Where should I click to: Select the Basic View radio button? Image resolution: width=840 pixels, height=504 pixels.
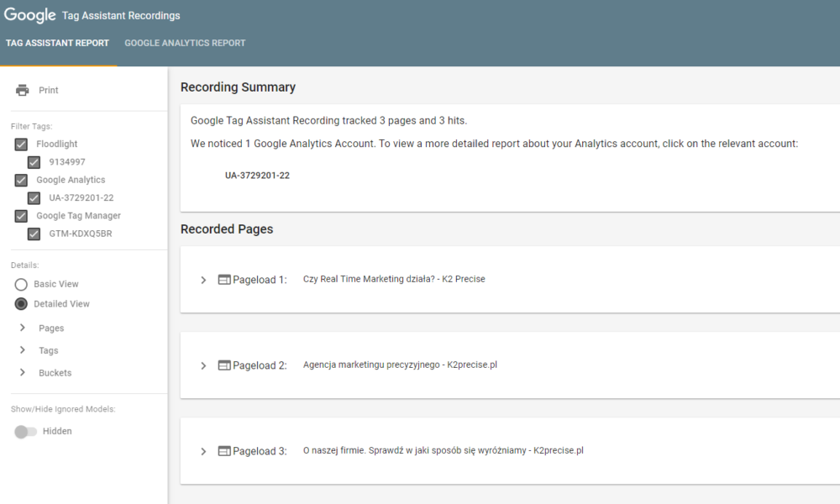tap(21, 285)
